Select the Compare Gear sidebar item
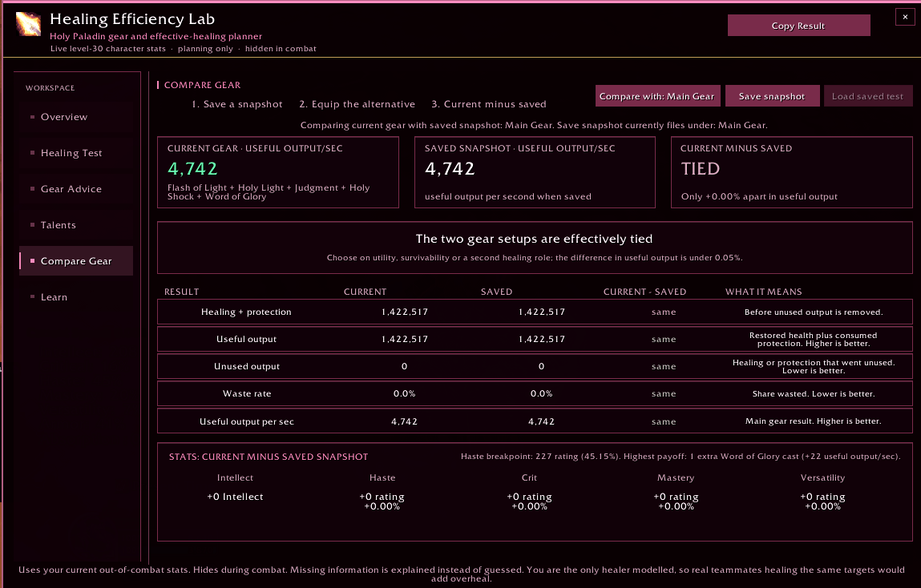This screenshot has width=921, height=588. (x=76, y=261)
